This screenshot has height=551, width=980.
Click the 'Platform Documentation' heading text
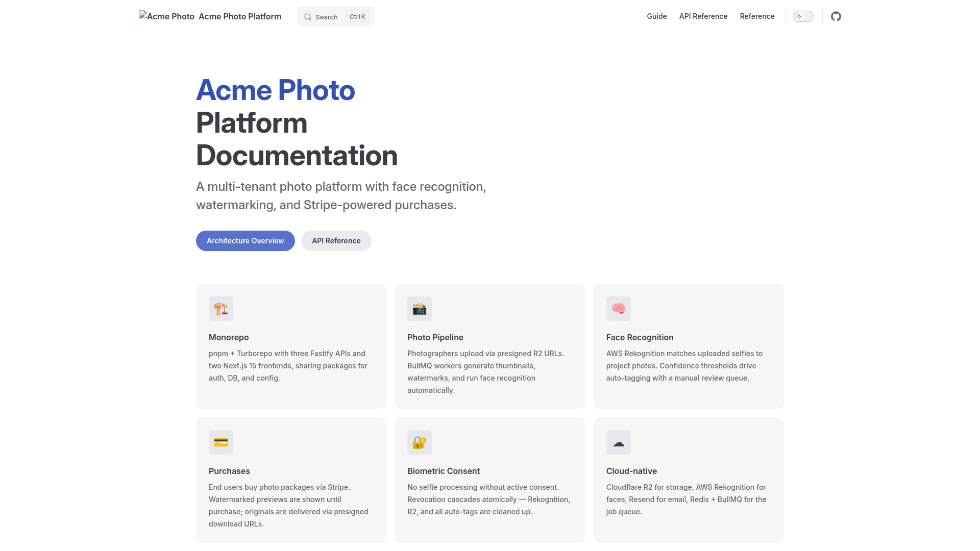point(297,139)
